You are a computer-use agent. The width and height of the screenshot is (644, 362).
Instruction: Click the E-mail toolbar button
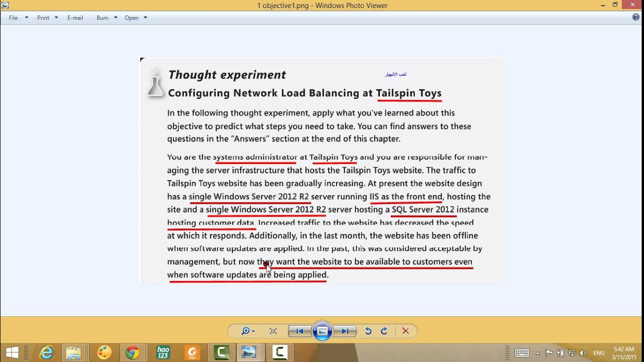click(x=75, y=18)
